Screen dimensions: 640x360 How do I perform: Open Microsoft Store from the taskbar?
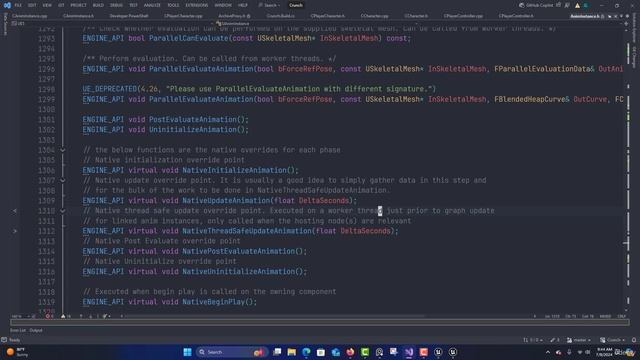(321, 352)
